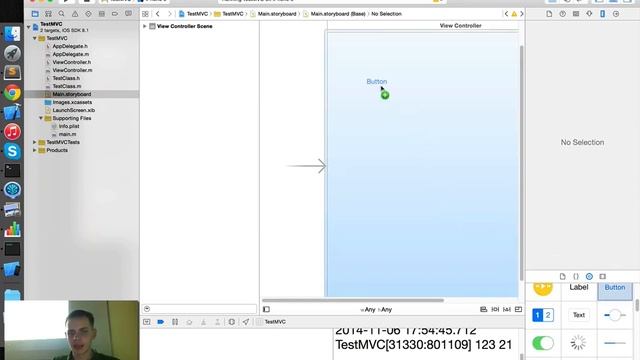The height and width of the screenshot is (360, 640).
Task: Pick Label object from library
Action: tap(579, 287)
